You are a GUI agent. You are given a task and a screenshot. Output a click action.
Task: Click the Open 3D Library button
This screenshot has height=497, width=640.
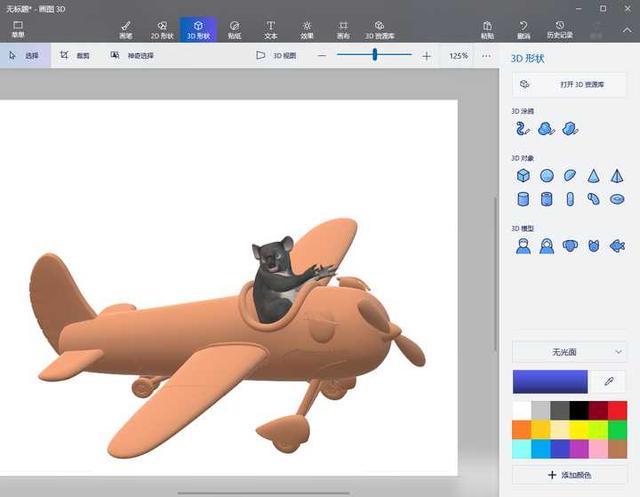(x=569, y=85)
